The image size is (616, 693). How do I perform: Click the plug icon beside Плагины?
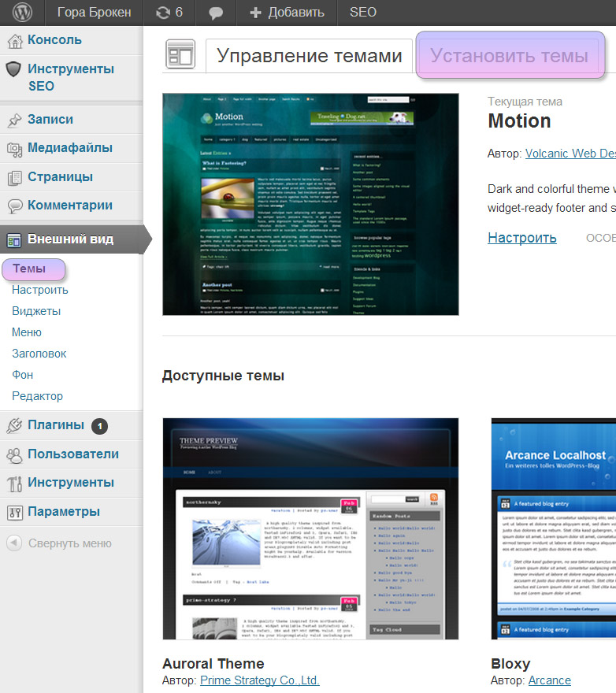14,425
